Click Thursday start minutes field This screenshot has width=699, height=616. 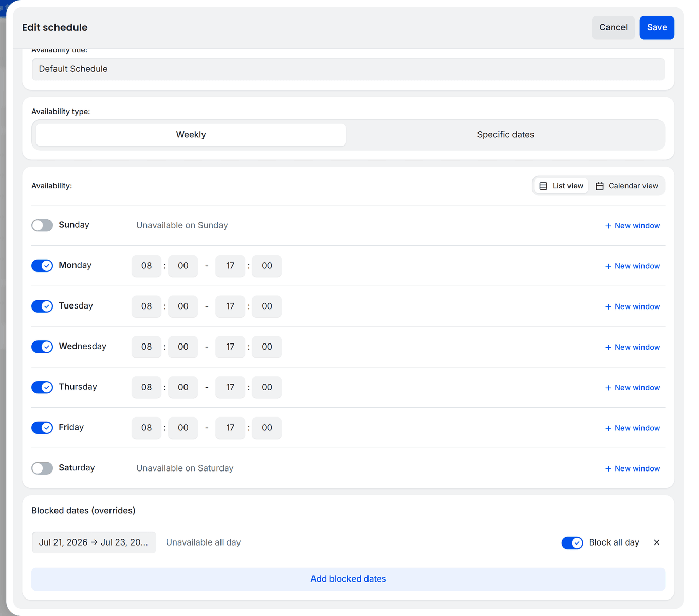(183, 387)
